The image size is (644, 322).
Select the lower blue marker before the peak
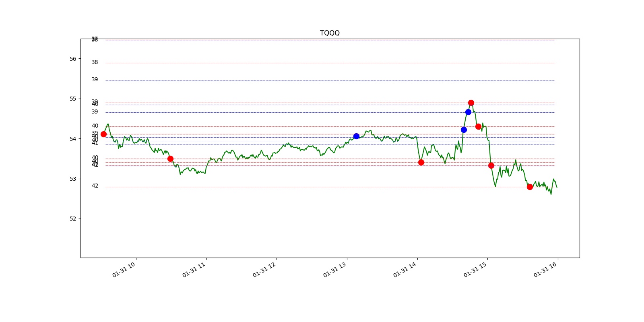pyautogui.click(x=464, y=130)
